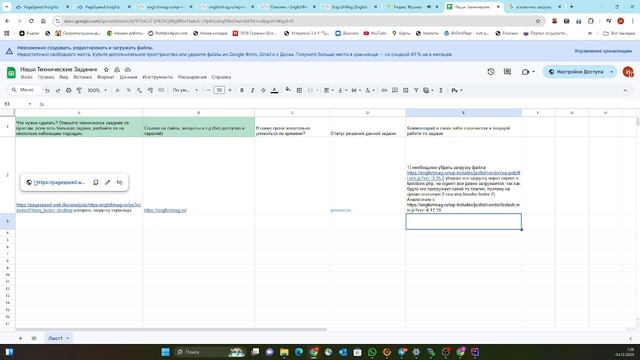Decrease decimal places

tap(139, 90)
